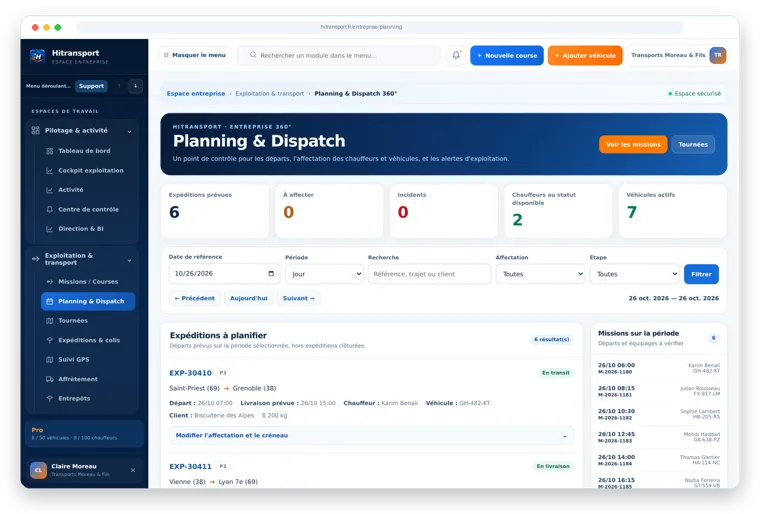Click the Tournées button in the banner
This screenshot has height=514, width=760.
coord(693,145)
